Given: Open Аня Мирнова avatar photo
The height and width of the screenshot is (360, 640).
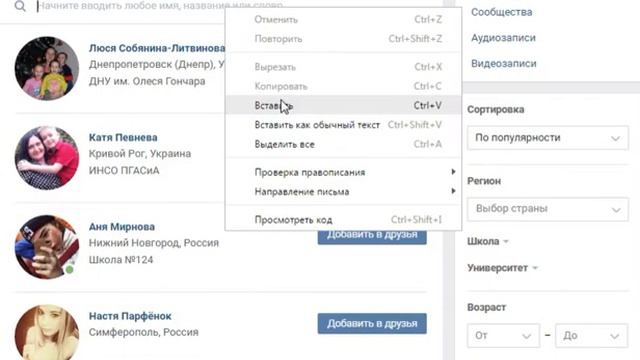Looking at the screenshot, I should (47, 247).
